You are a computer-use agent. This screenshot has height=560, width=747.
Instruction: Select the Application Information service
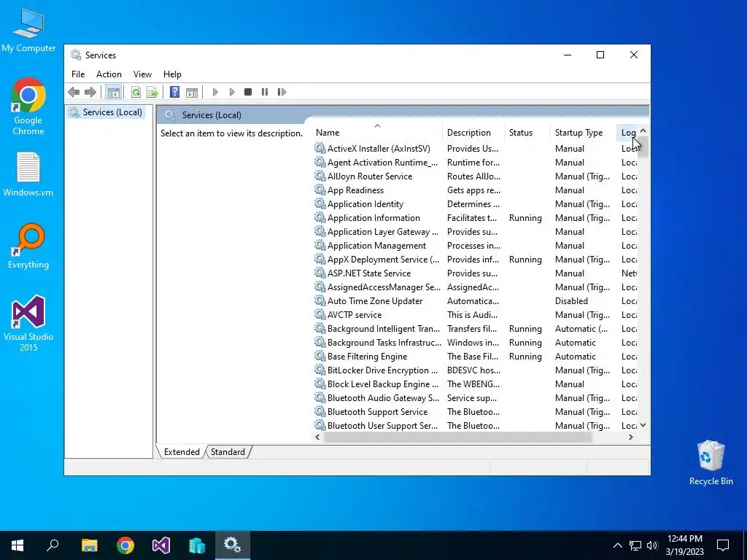[476, 217]
